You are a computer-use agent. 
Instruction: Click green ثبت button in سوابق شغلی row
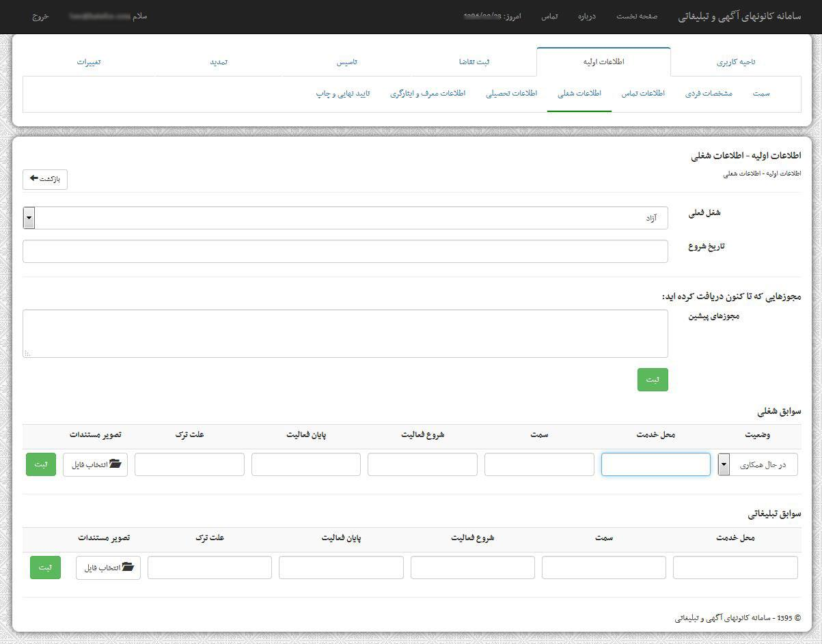41,464
